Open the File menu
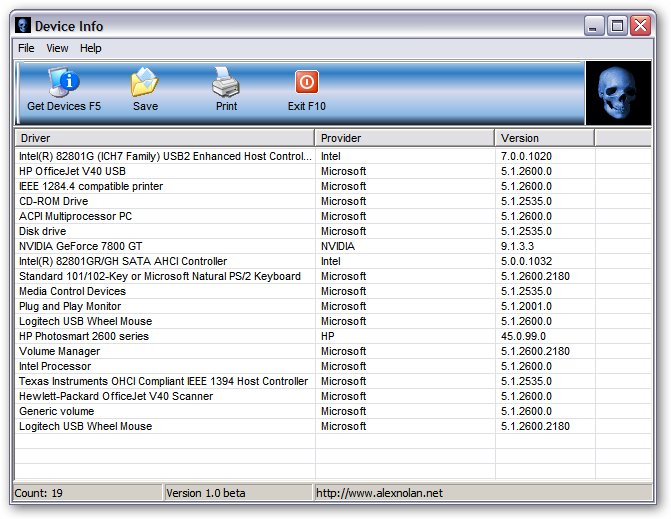The width and height of the screenshot is (671, 519). click(x=26, y=48)
